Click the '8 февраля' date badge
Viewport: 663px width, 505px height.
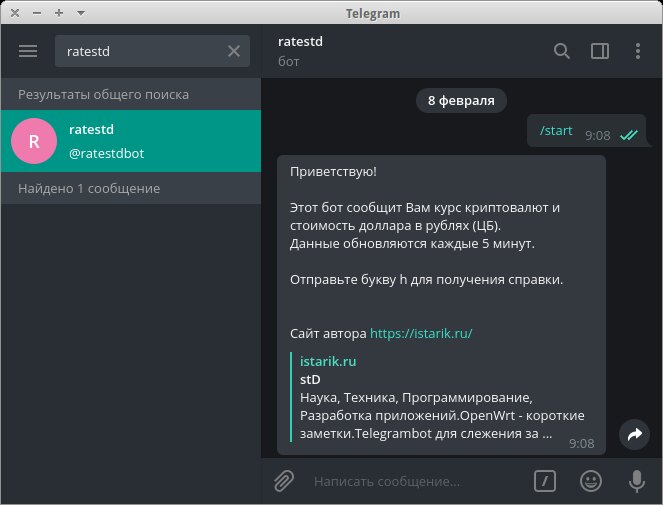click(461, 100)
